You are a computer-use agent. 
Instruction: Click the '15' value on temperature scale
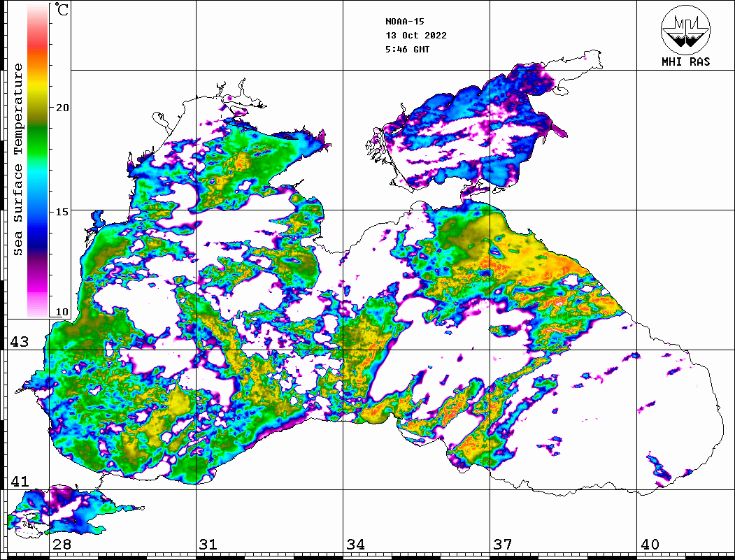62,212
